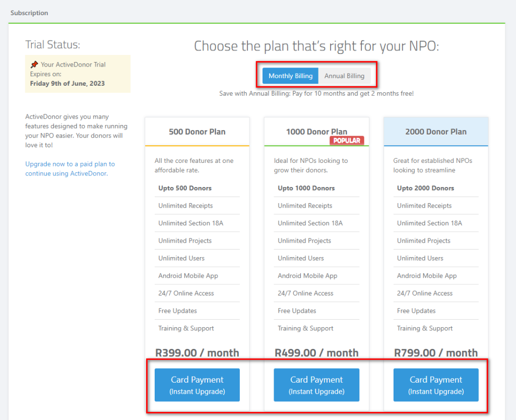Click the R799.00 / month price
This screenshot has width=516, height=420.
click(436, 353)
